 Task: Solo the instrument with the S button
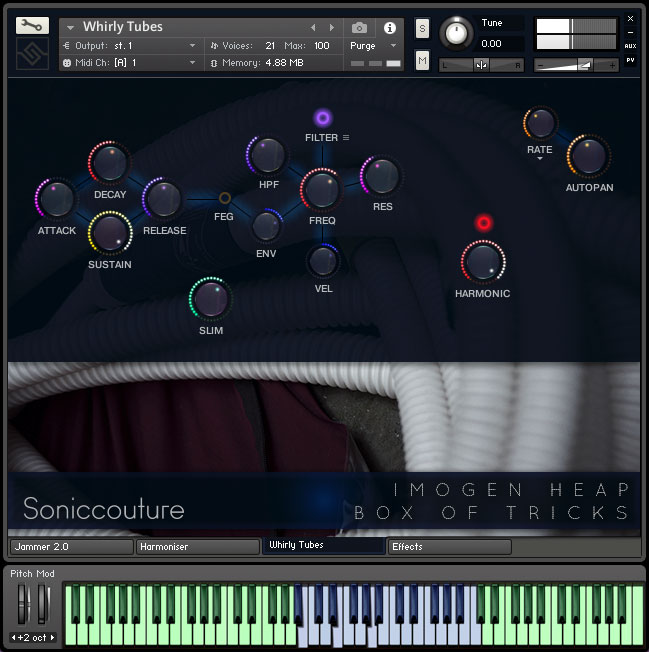(422, 29)
